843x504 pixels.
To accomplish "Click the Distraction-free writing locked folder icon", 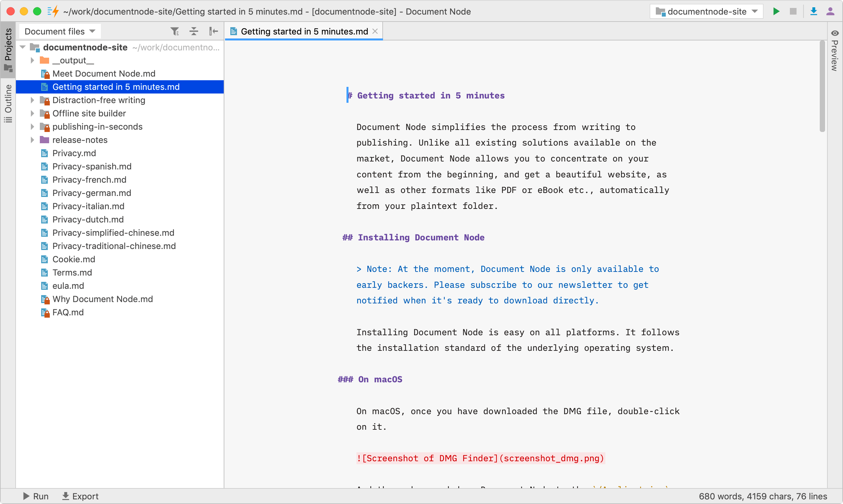I will coord(45,100).
